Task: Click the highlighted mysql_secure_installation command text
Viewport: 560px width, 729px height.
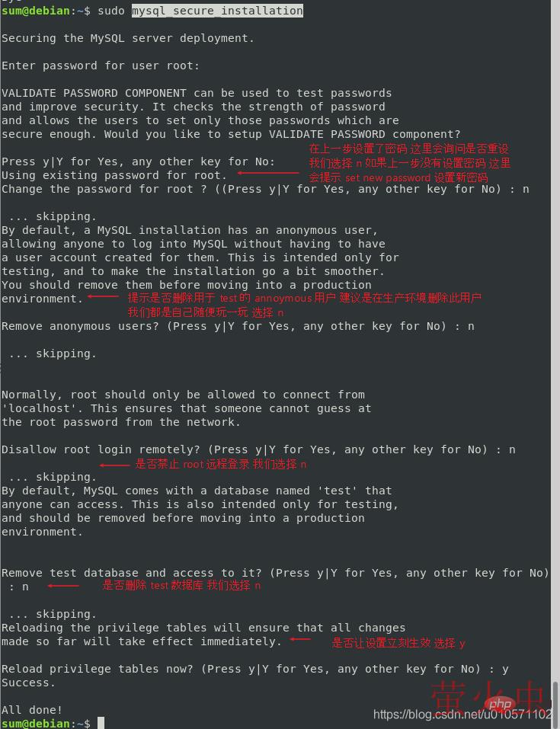Action: point(217,11)
